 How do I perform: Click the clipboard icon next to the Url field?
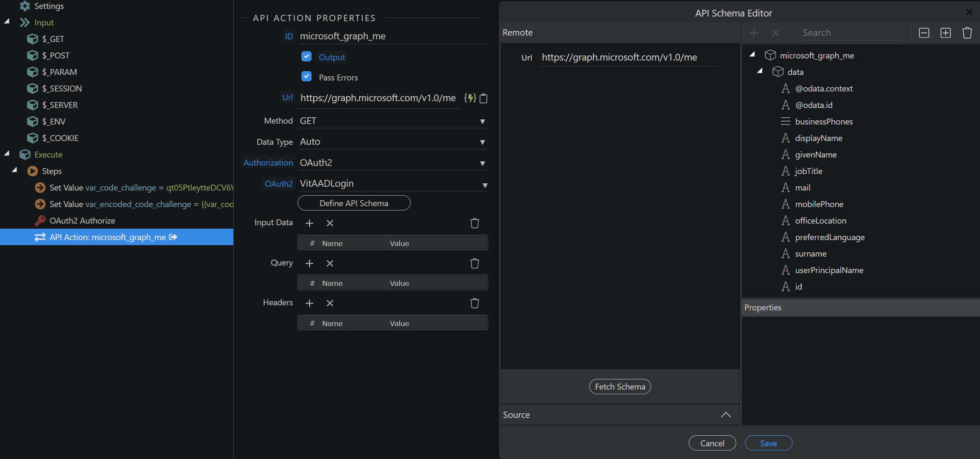click(x=483, y=98)
